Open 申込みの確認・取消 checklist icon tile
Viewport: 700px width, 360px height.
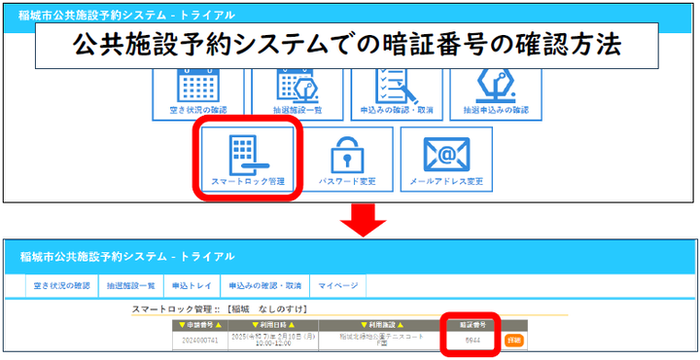pyautogui.click(x=397, y=95)
